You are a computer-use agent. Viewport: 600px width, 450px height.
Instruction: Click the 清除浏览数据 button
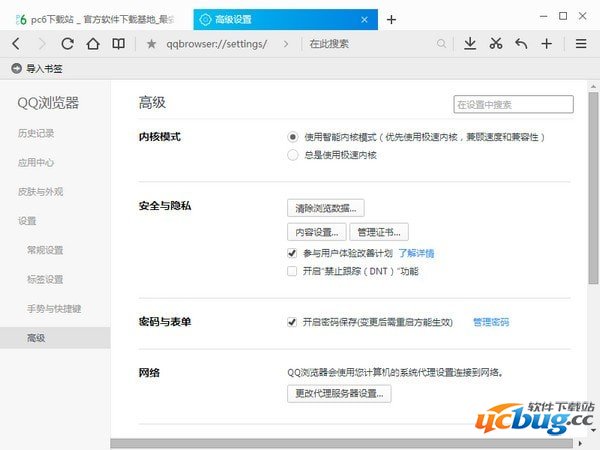[325, 208]
